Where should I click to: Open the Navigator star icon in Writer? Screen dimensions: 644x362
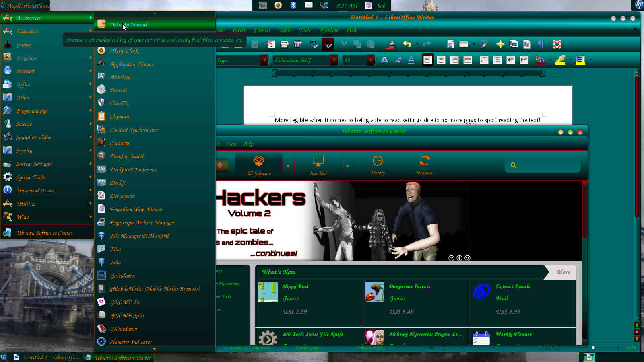(x=500, y=44)
